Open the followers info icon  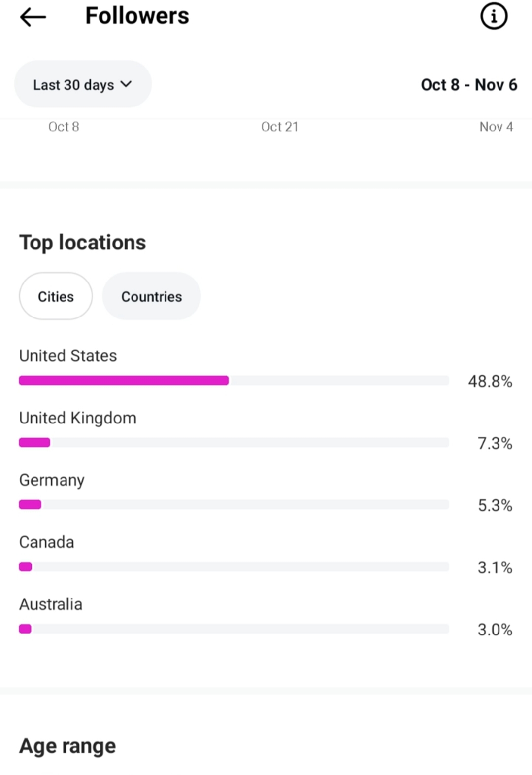click(494, 16)
